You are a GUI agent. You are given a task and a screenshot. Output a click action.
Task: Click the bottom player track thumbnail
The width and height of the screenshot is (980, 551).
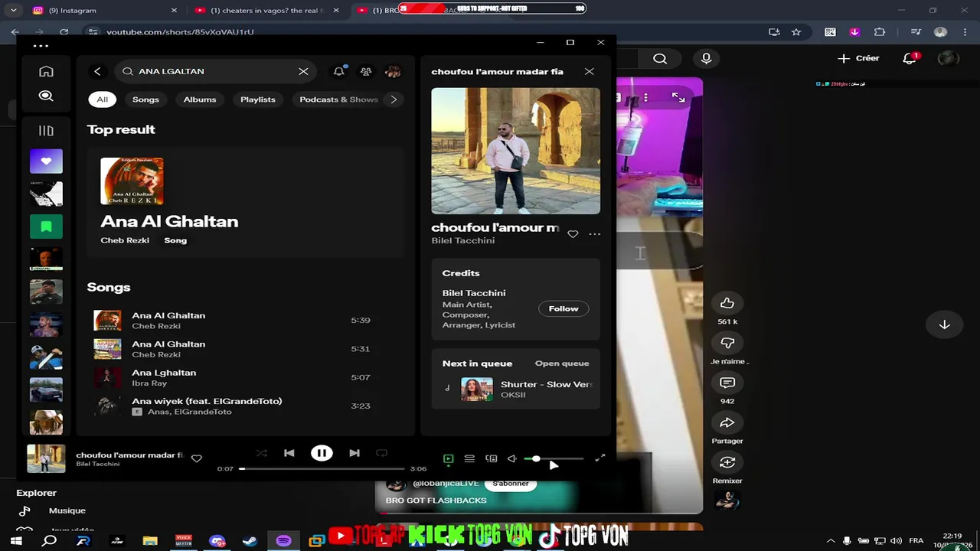pyautogui.click(x=46, y=458)
